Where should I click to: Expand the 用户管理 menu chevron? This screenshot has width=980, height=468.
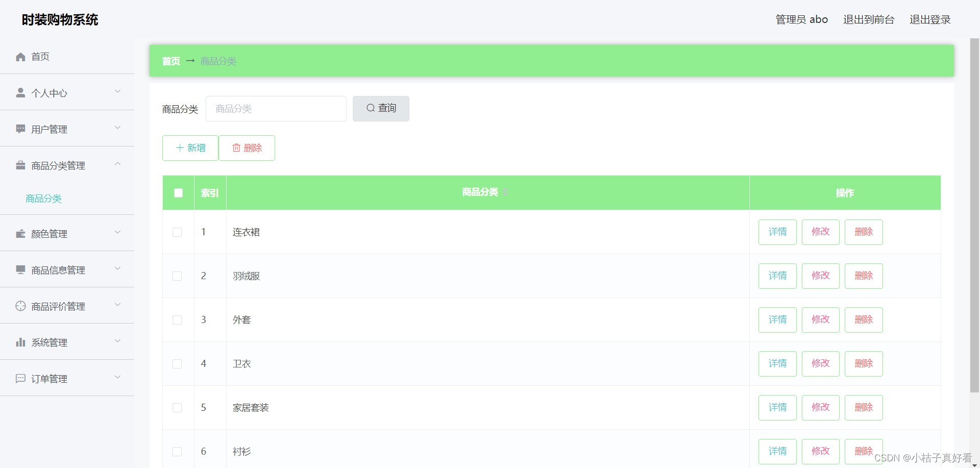pos(117,128)
